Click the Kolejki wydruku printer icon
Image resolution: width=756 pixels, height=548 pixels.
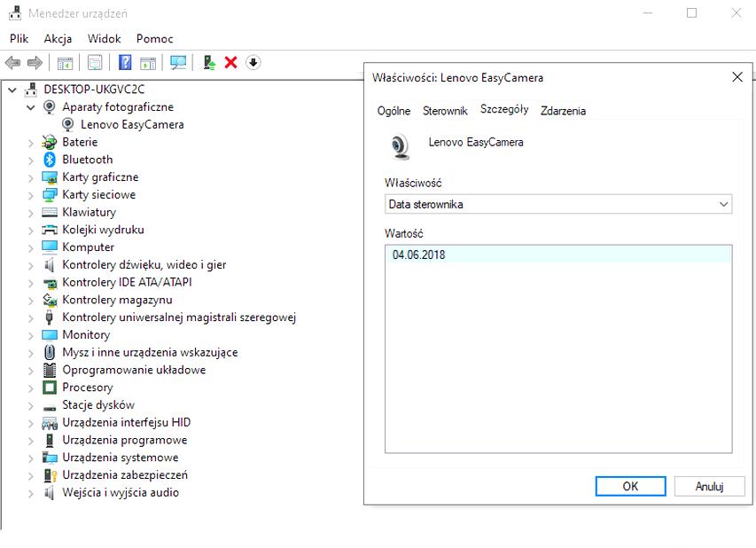[49, 230]
